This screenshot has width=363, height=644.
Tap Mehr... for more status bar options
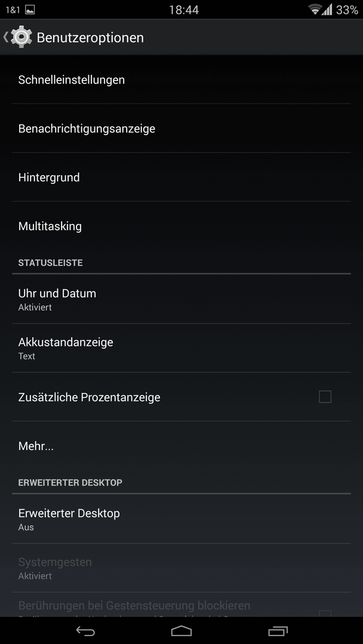(x=181, y=446)
